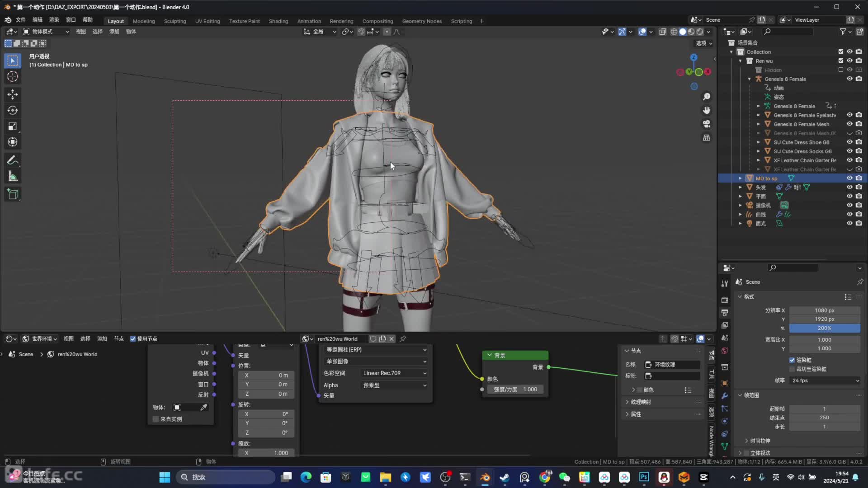
Task: Hide Genesis 8 Female Mesh eye icon
Action: click(x=849, y=124)
